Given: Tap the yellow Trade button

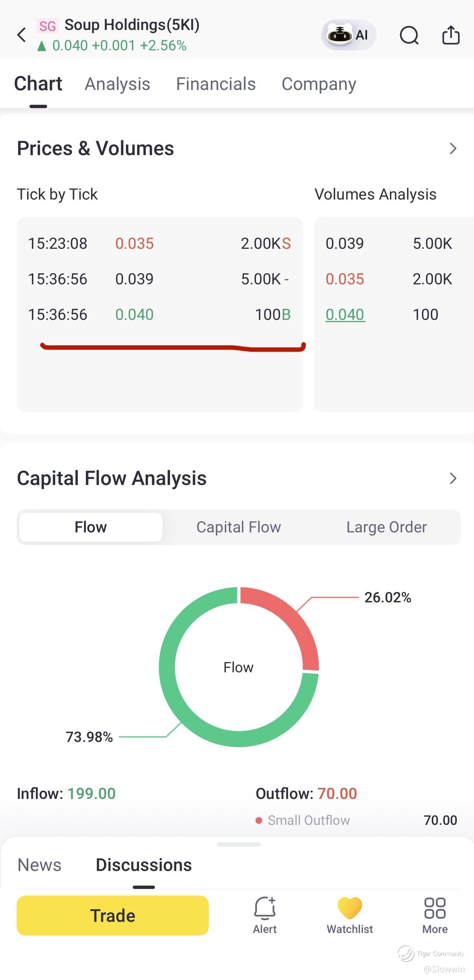Looking at the screenshot, I should point(113,916).
